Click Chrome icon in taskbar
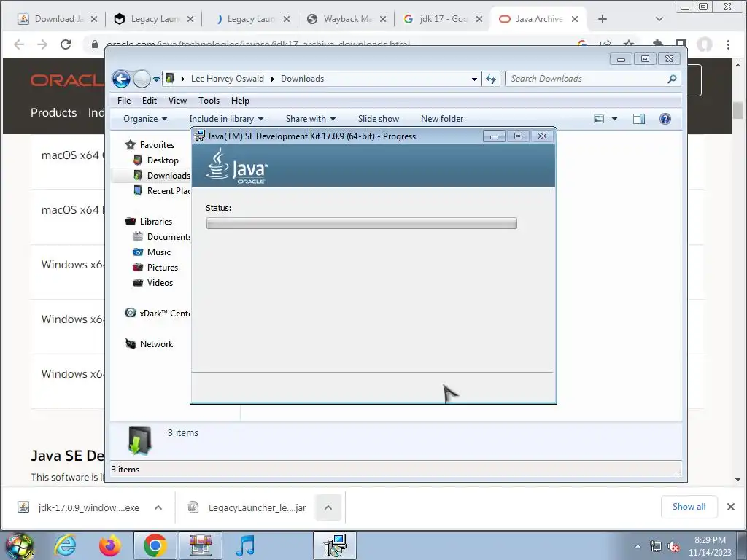 point(155,545)
